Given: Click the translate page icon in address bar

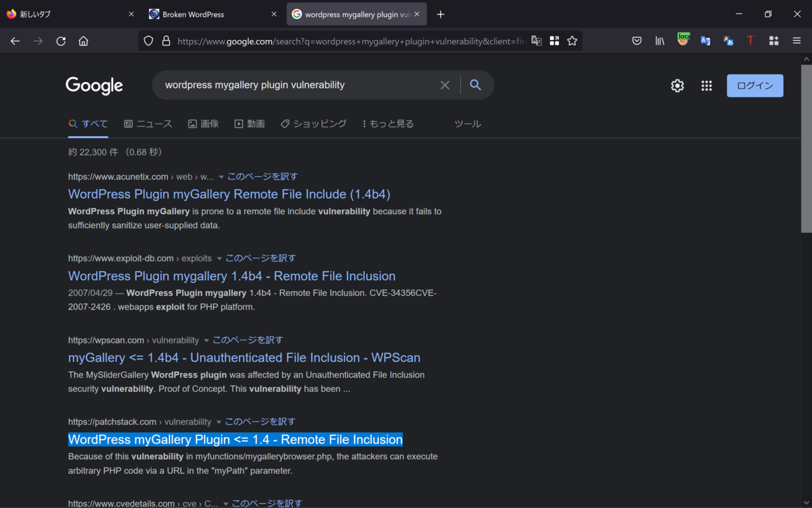Looking at the screenshot, I should pos(536,41).
